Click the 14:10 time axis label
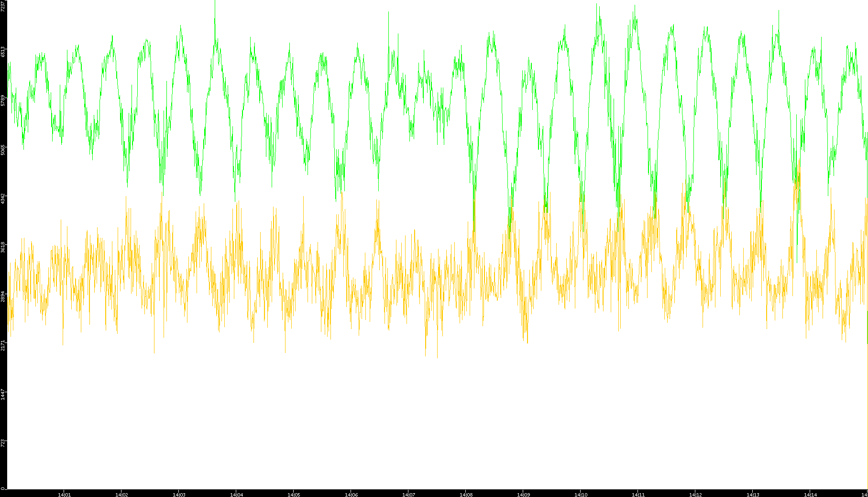The height and width of the screenshot is (497, 868). pyautogui.click(x=581, y=494)
